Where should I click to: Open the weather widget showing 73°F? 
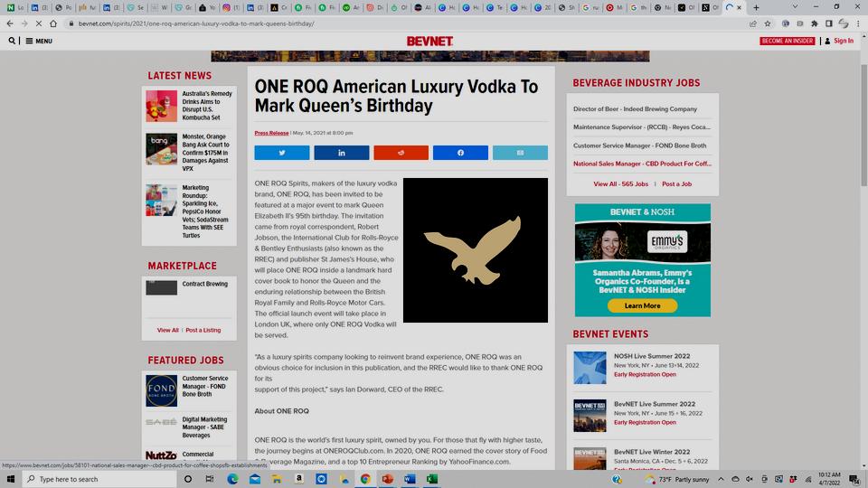676,479
